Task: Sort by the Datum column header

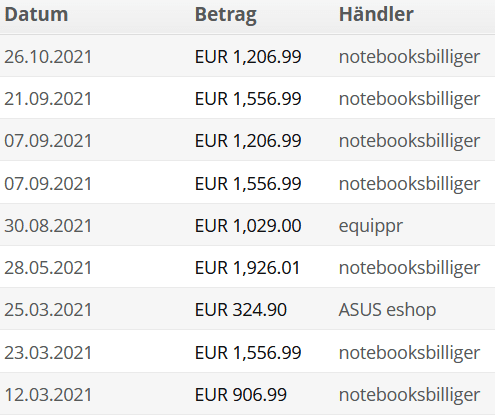Action: [x=36, y=15]
